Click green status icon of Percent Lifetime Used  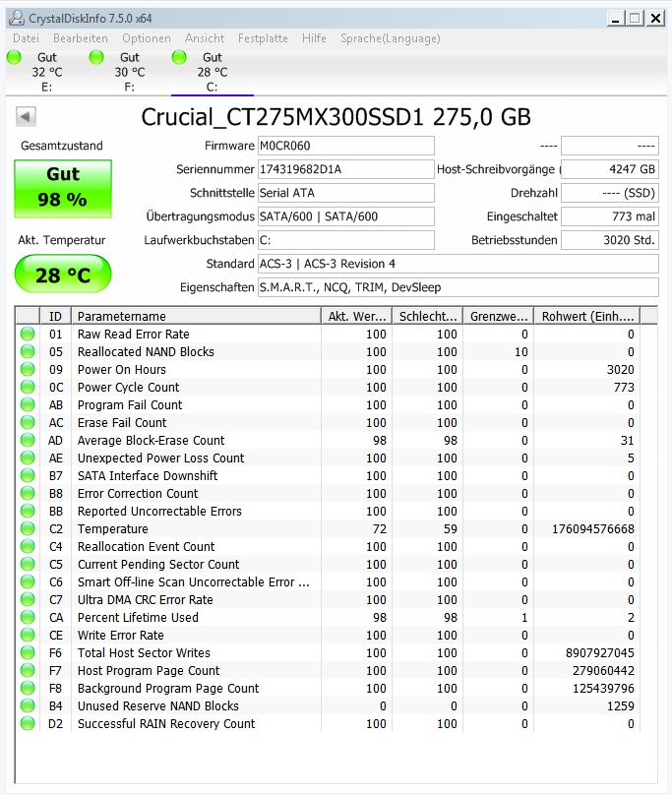coord(28,618)
